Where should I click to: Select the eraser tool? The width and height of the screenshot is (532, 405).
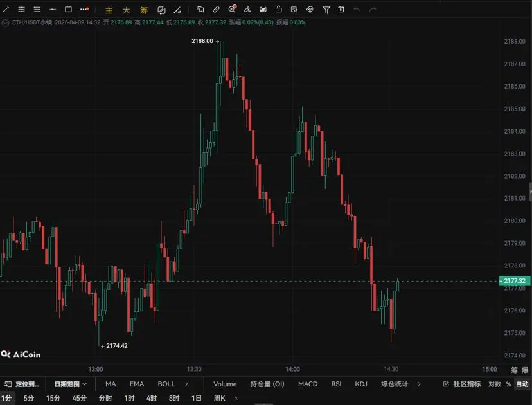click(247, 10)
